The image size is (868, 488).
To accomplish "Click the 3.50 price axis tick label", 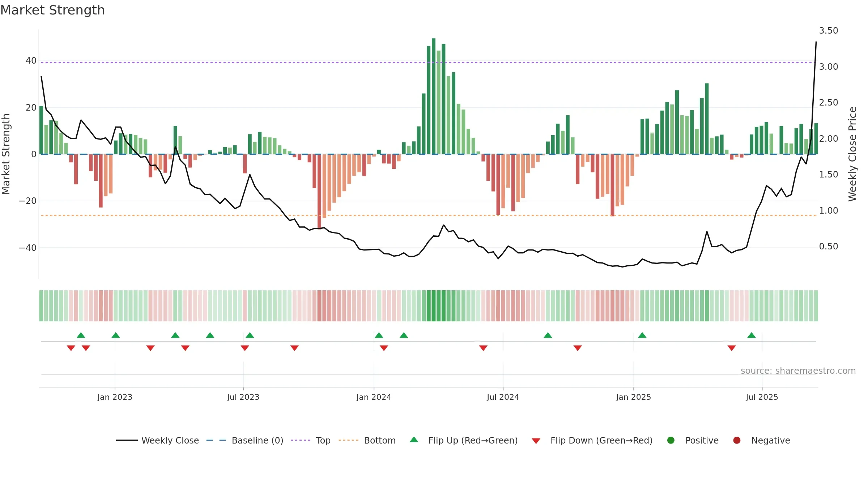I will click(829, 30).
